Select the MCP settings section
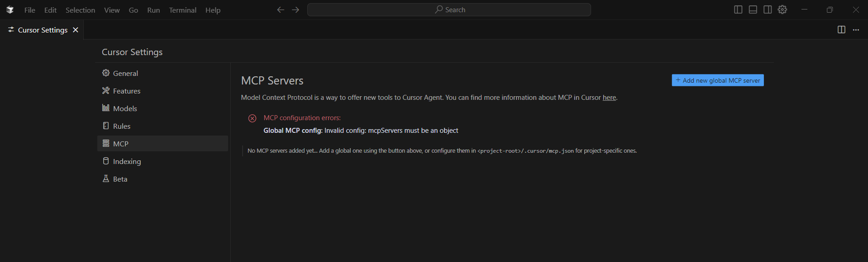 pyautogui.click(x=162, y=144)
